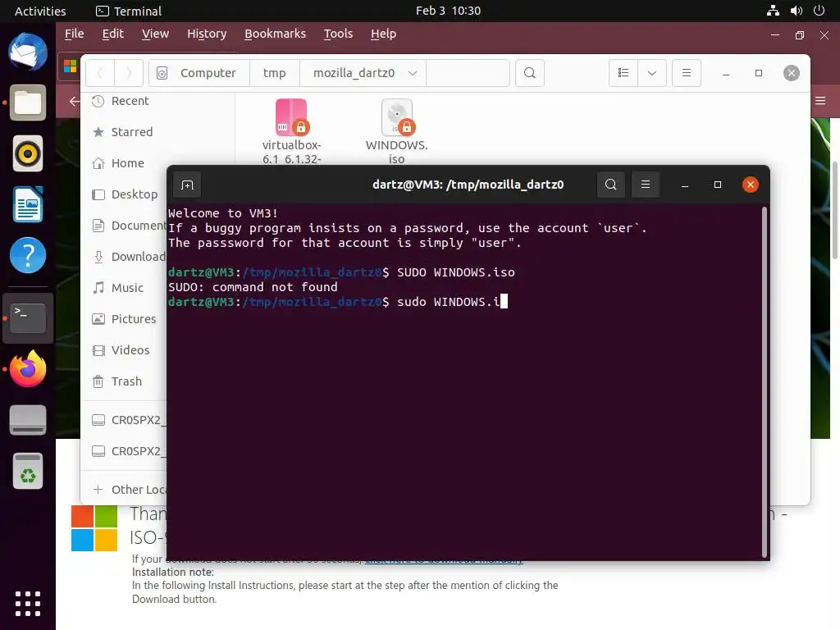Navigate to tmp in the path bar
The image size is (840, 630).
coord(274,73)
